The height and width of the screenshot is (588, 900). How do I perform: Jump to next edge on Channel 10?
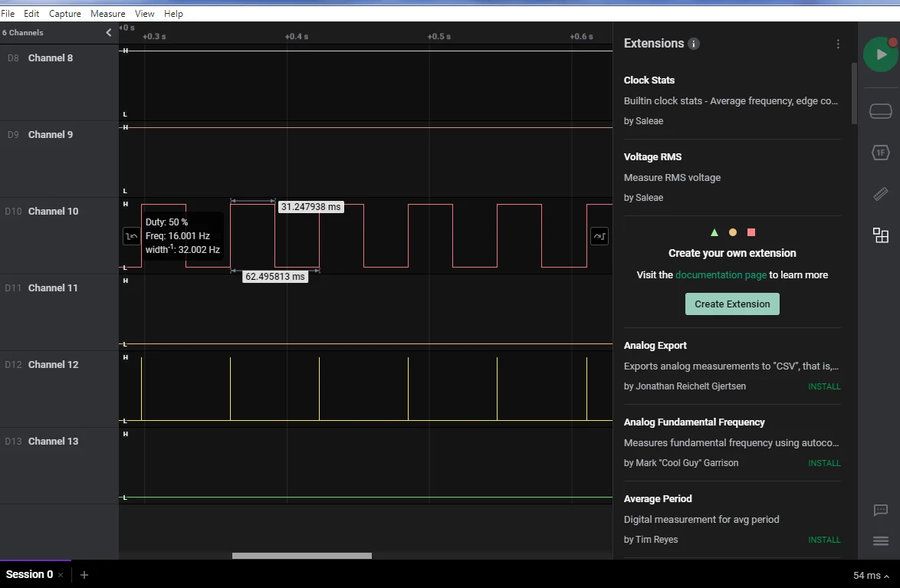599,236
